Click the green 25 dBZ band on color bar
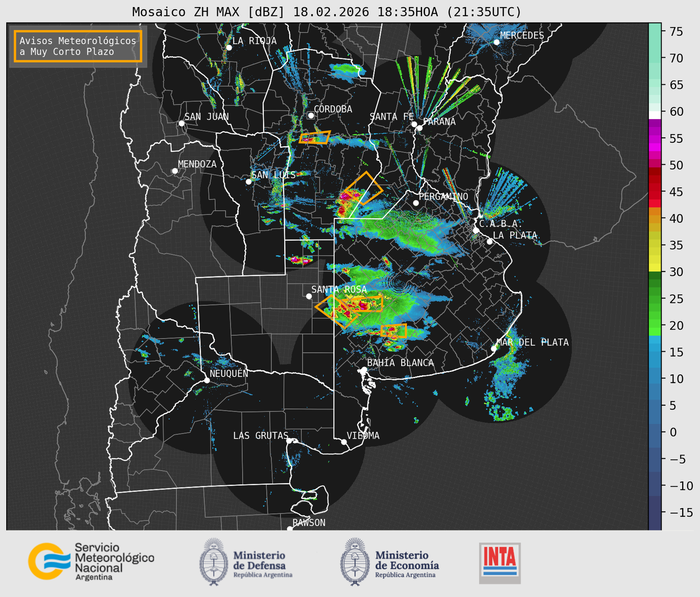 point(655,299)
